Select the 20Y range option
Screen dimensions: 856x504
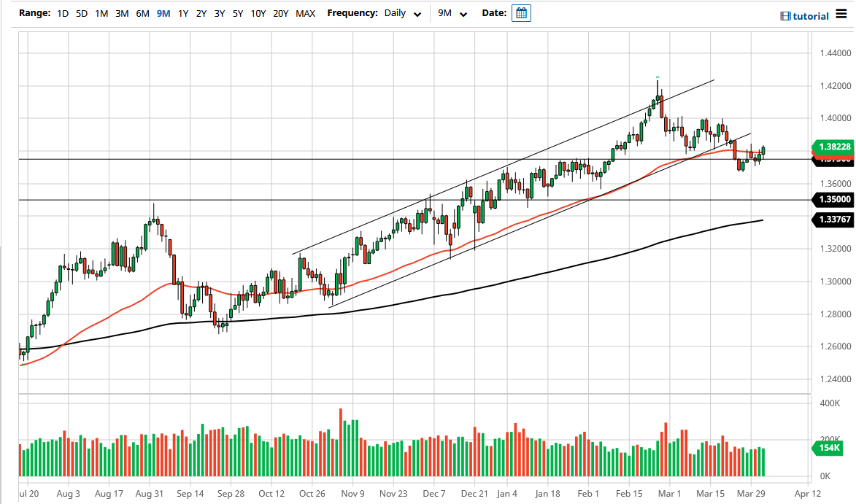pyautogui.click(x=280, y=13)
